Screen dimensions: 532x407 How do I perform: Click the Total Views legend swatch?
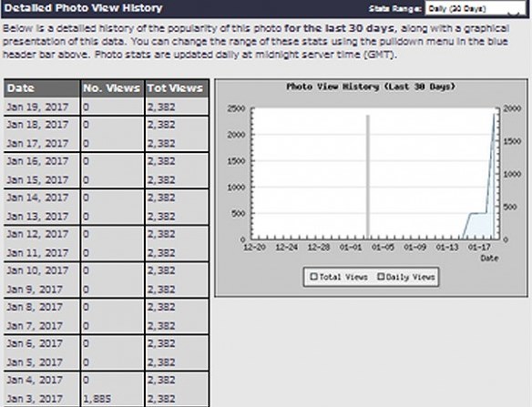tap(314, 277)
